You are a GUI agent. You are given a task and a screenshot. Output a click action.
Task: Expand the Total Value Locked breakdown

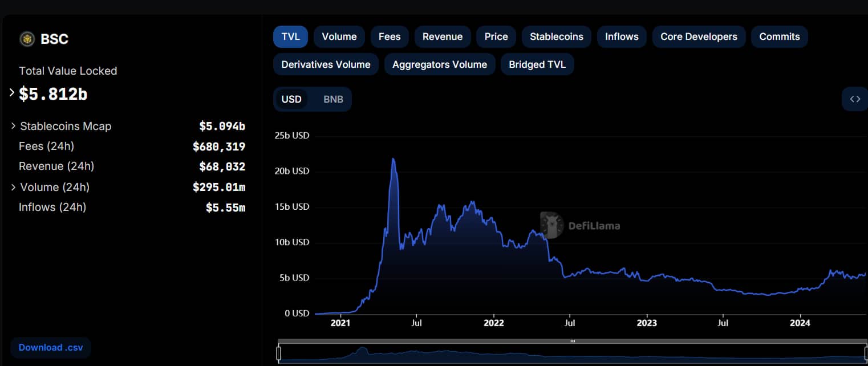tap(12, 92)
